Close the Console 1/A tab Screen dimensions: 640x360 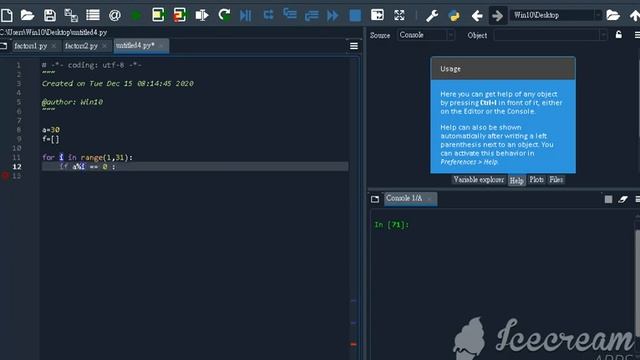point(430,199)
